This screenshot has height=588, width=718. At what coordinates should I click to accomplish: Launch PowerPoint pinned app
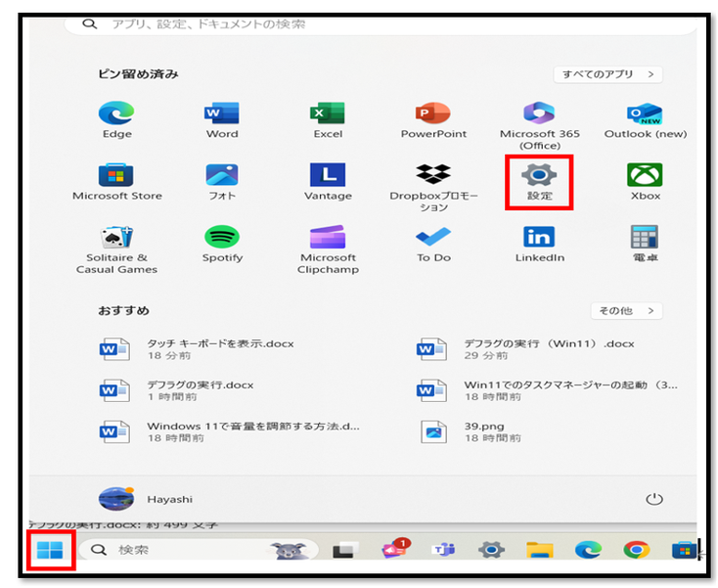pos(433,120)
